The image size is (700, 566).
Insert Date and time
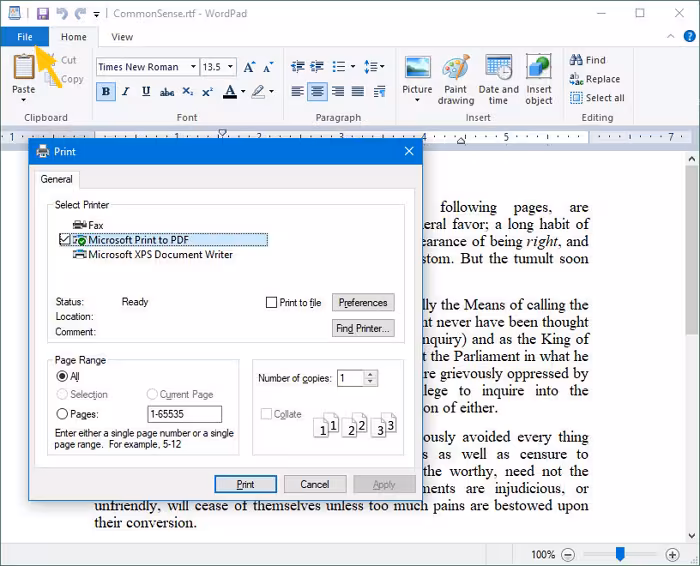click(498, 79)
